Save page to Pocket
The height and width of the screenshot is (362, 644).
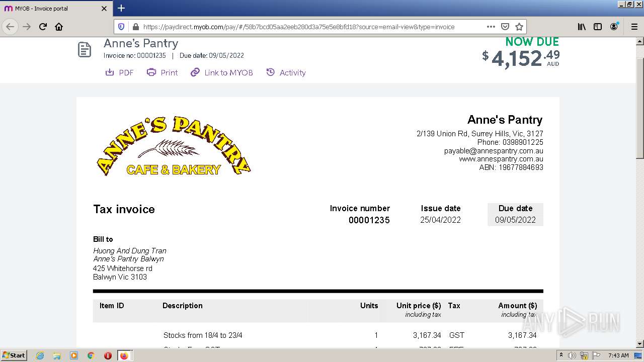505,27
